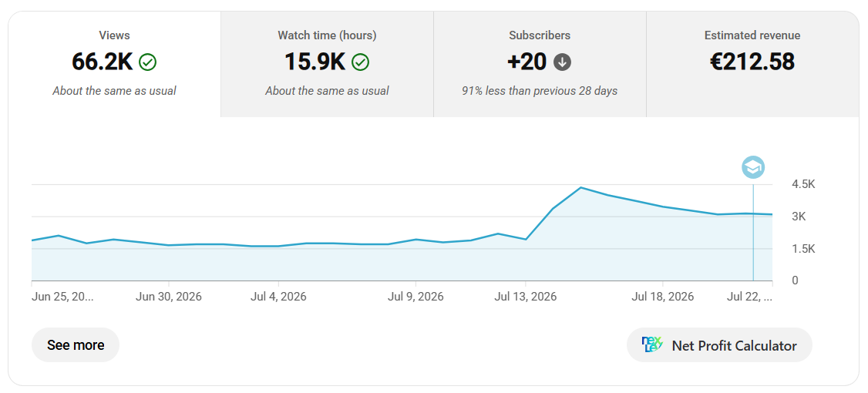Viewport: 868px width, 393px height.
Task: Click the down-arrow icon next to +20 subscribers
Action: coord(563,62)
